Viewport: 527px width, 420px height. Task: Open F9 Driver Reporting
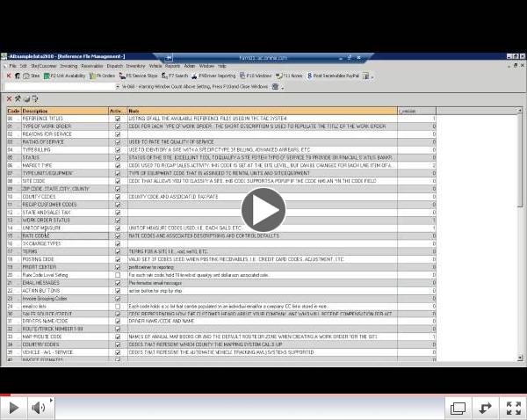(x=213, y=76)
